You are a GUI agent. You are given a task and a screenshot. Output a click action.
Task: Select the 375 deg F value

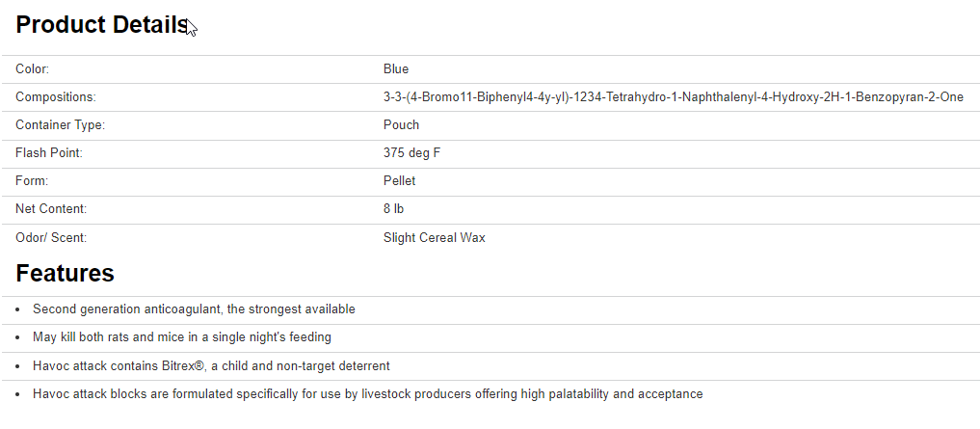[x=412, y=153]
